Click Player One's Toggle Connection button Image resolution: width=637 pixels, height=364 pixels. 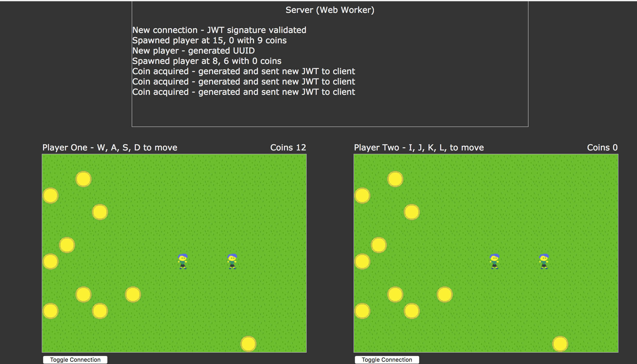[75, 360]
